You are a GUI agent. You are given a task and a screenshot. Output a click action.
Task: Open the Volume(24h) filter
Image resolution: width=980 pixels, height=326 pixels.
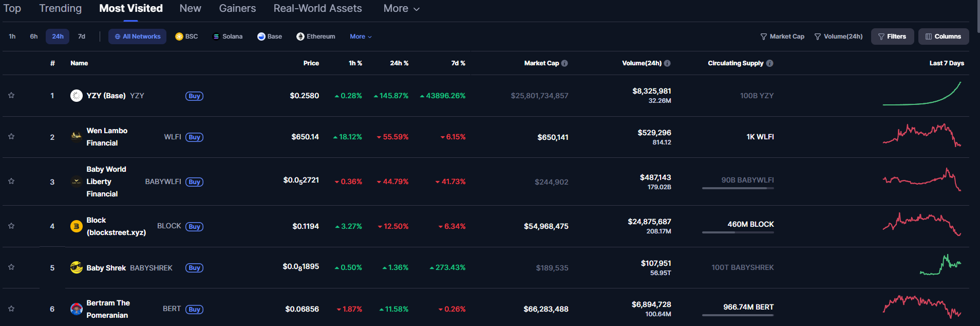click(x=838, y=37)
